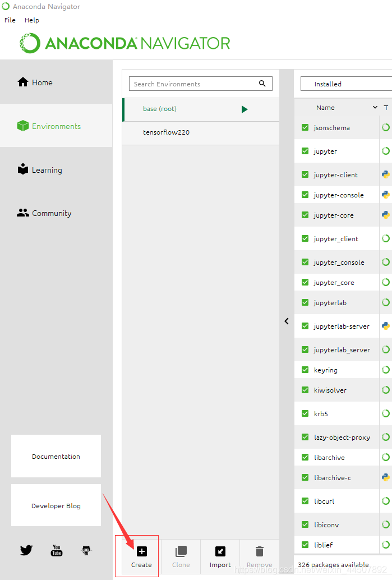The height and width of the screenshot is (580, 392).
Task: Uncheck the jupyter package checkbox
Action: (305, 151)
